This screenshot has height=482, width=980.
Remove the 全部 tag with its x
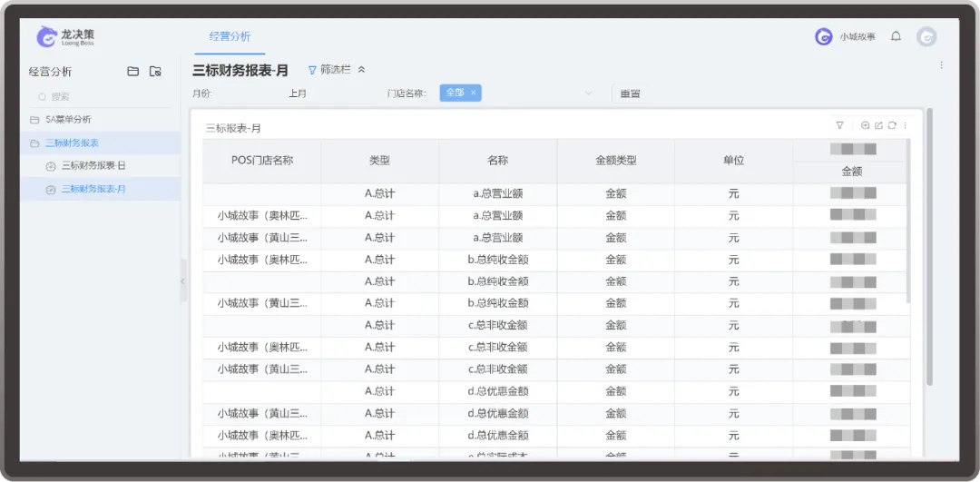473,93
